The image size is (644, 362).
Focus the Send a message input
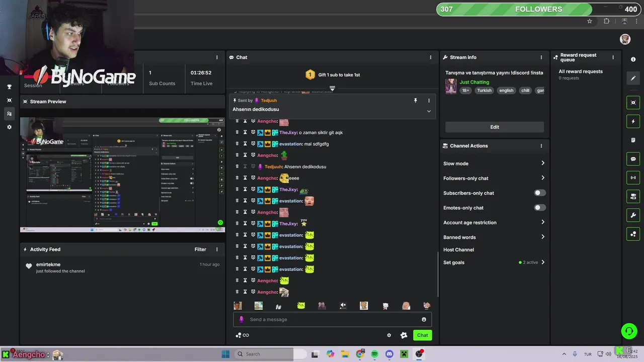332,319
